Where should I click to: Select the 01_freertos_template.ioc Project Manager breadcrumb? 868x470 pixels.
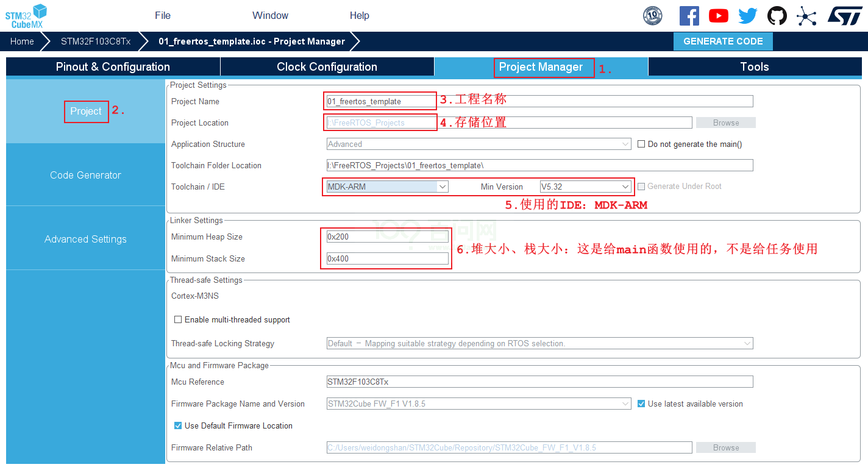(x=252, y=41)
